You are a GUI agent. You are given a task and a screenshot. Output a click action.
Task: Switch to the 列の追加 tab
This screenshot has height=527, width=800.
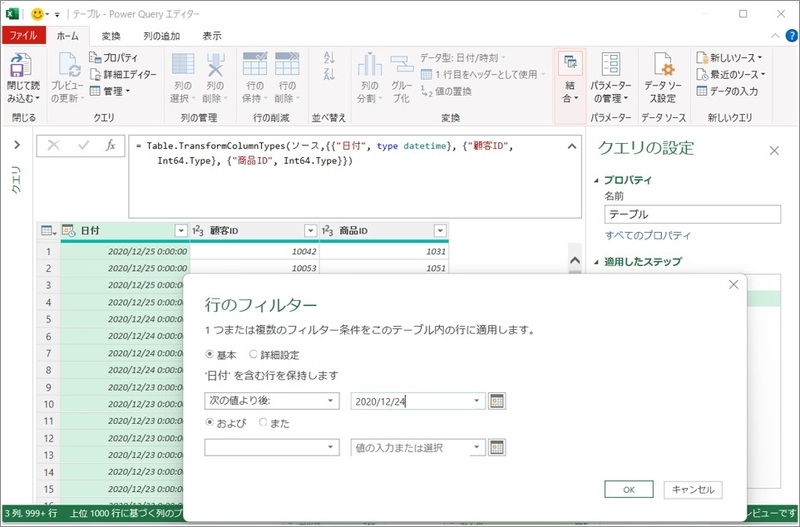click(161, 36)
